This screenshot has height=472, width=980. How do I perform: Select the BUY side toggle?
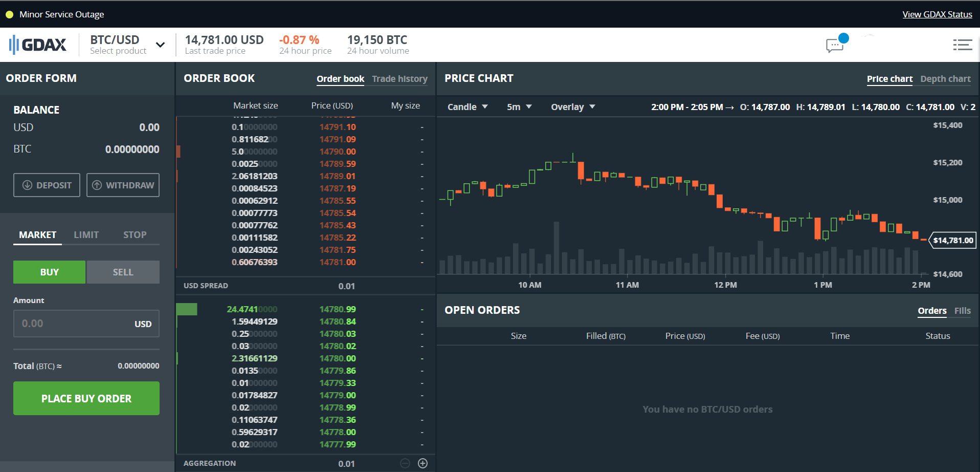pos(50,272)
